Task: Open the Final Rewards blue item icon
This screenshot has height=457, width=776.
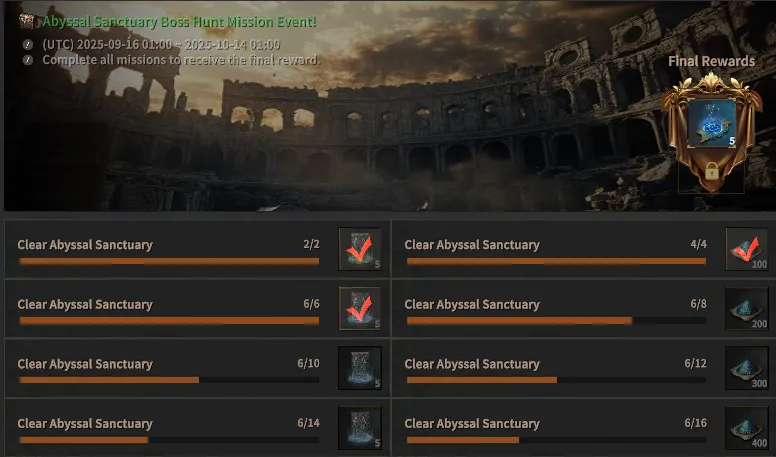Action: pyautogui.click(x=711, y=126)
